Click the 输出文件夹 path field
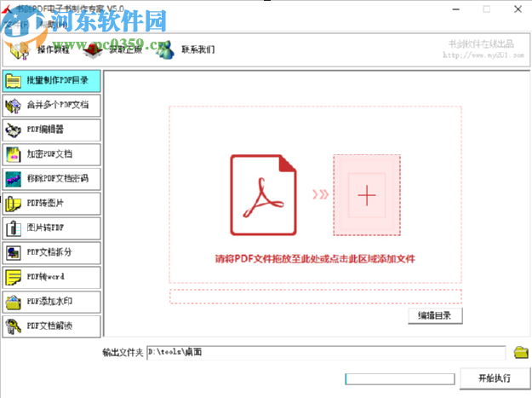 [x=326, y=353]
